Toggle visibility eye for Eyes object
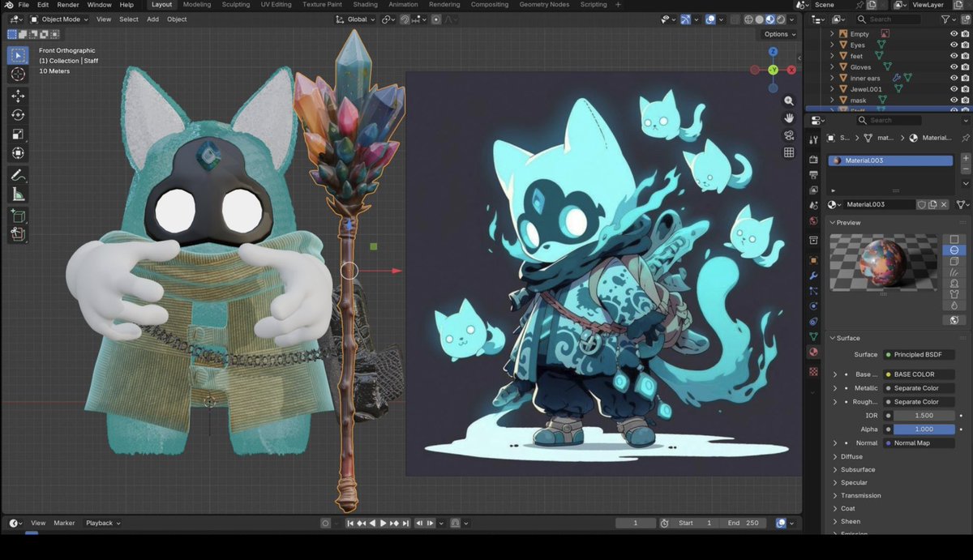 coord(954,45)
